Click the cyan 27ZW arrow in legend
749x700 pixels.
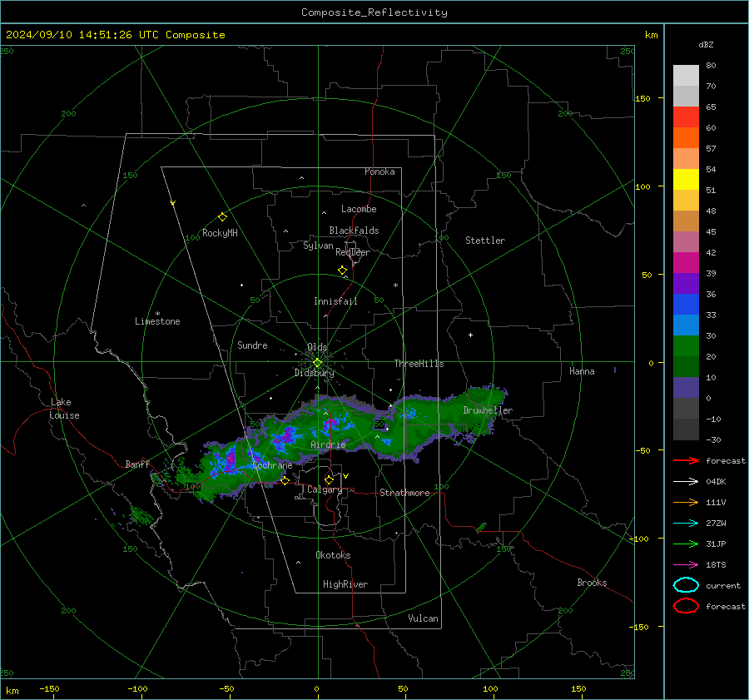click(686, 524)
